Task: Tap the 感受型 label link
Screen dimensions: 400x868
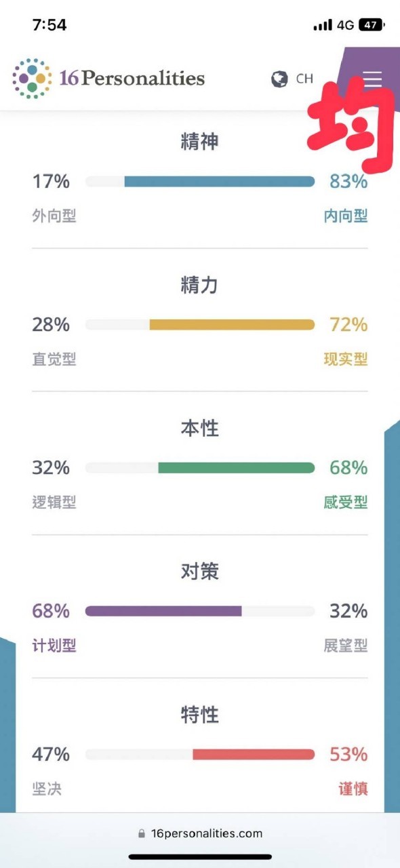Action: coord(346,502)
